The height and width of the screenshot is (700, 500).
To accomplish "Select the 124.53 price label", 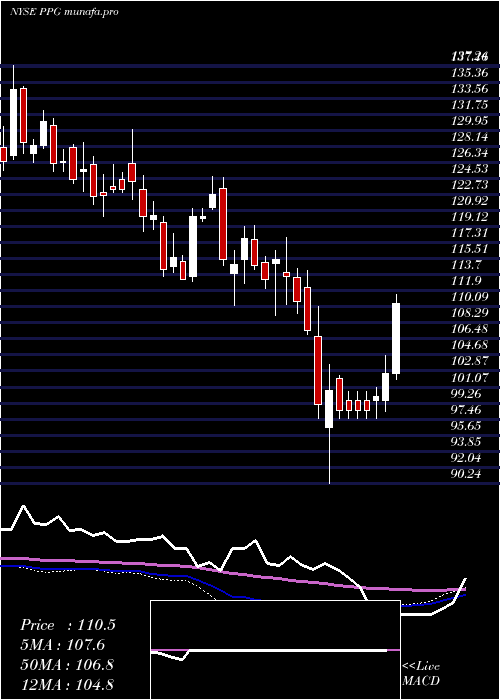I will point(469,169).
